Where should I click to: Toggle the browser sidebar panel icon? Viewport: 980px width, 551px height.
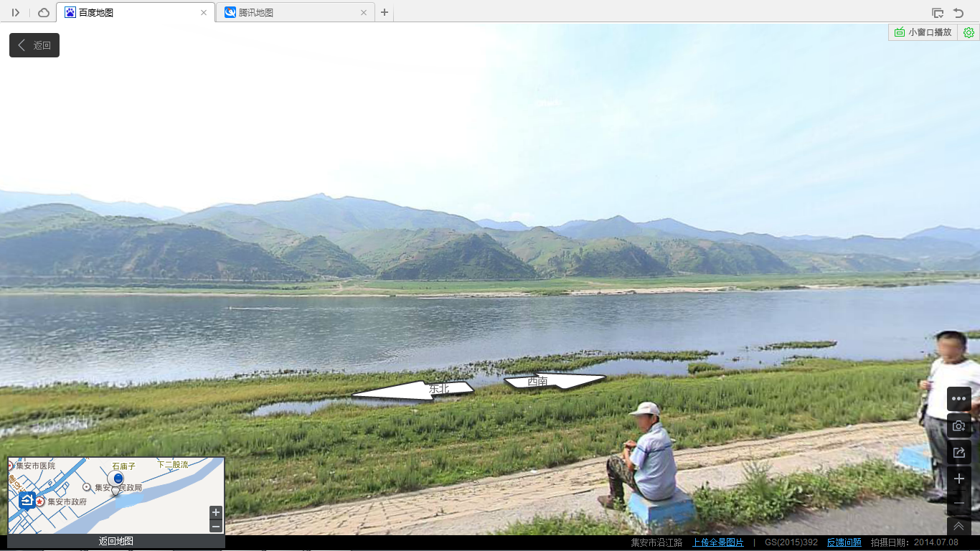click(x=16, y=12)
